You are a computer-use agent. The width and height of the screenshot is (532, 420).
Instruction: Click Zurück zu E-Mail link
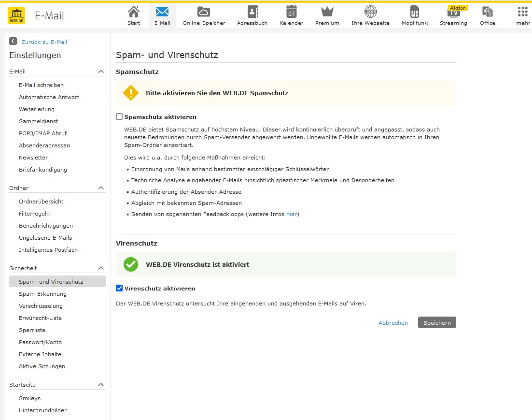click(44, 42)
